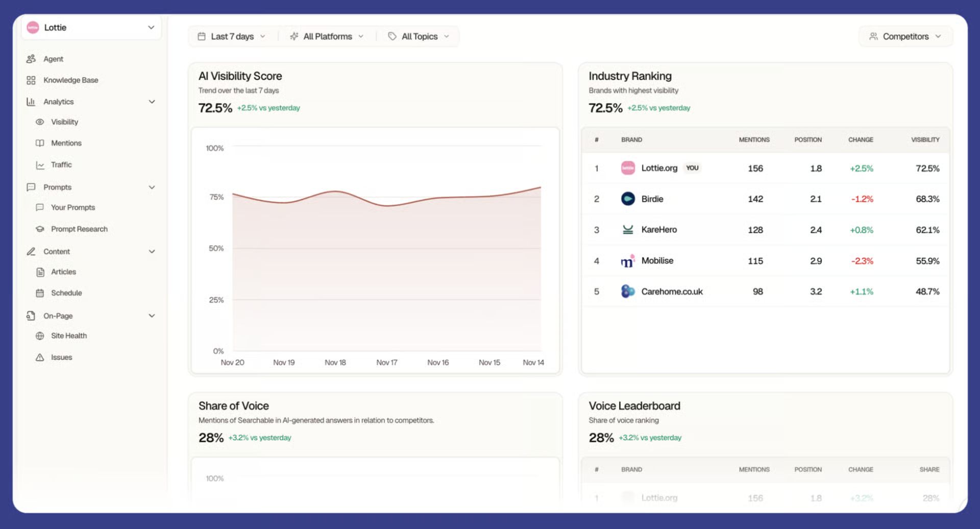The height and width of the screenshot is (529, 980).
Task: Open the Articles menu item
Action: pos(63,272)
